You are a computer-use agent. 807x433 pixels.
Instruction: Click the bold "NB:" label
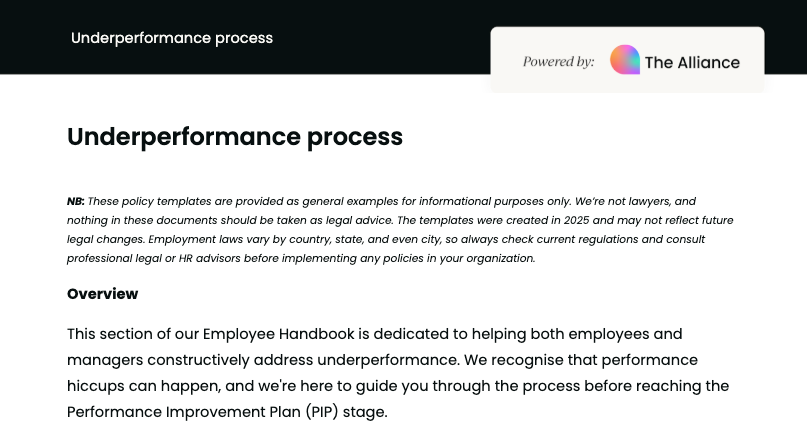pyautogui.click(x=76, y=201)
